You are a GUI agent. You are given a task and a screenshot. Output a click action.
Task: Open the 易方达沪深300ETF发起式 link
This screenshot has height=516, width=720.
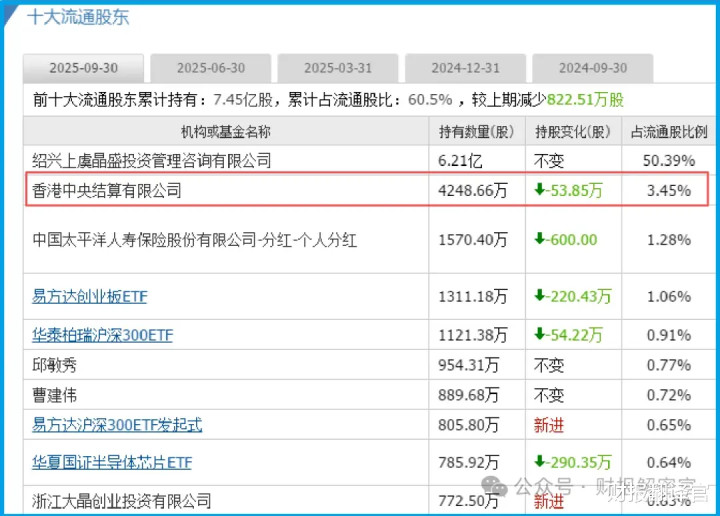pos(117,425)
